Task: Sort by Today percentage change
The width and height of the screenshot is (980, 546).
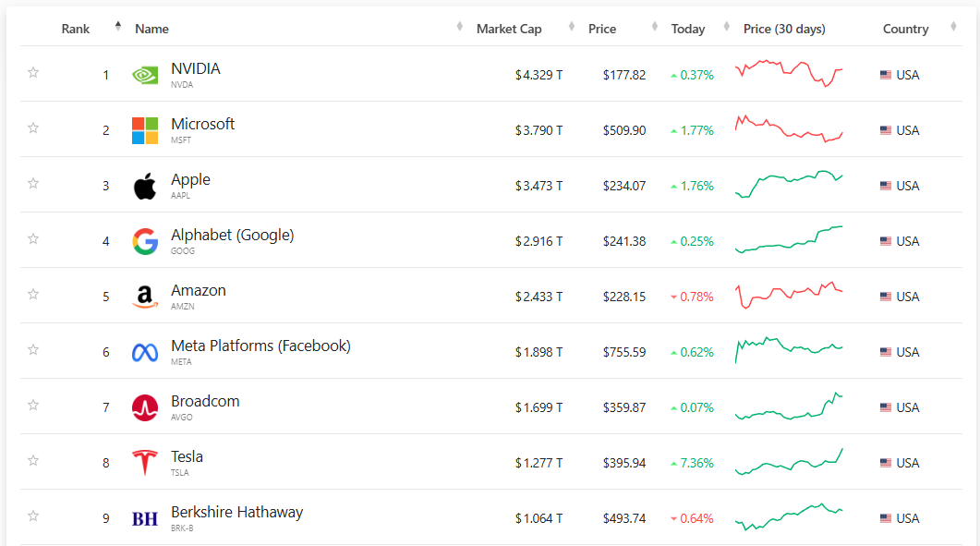Action: [688, 29]
